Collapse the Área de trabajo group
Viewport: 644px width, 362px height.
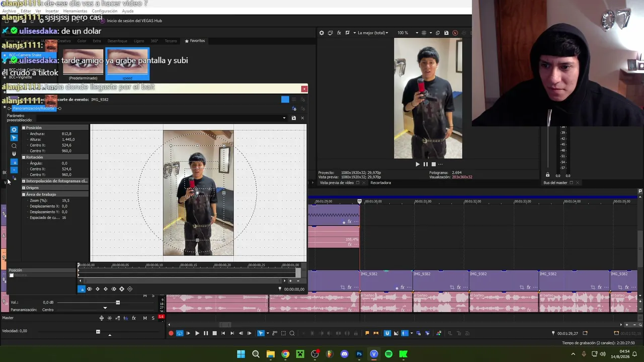(23, 194)
